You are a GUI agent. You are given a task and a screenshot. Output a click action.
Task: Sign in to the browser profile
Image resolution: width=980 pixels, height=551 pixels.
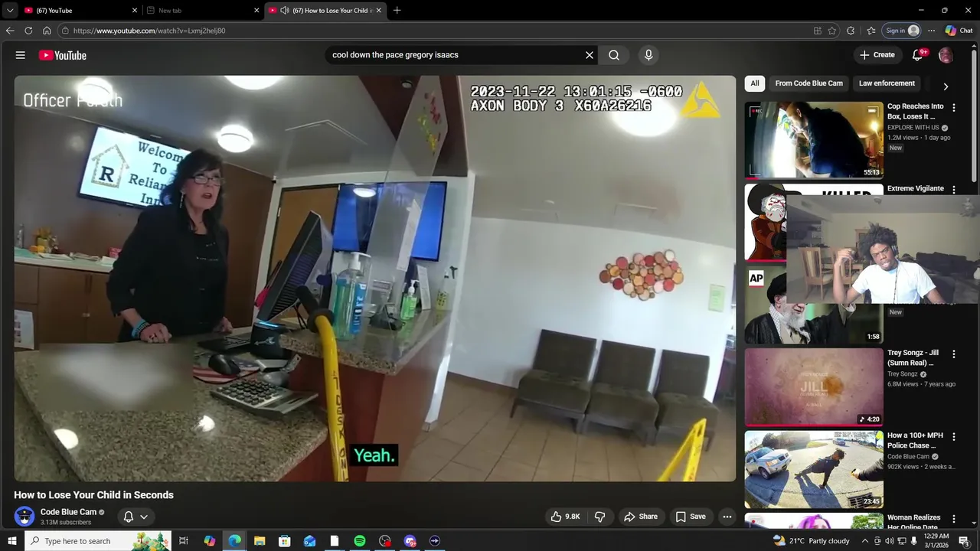pos(902,31)
